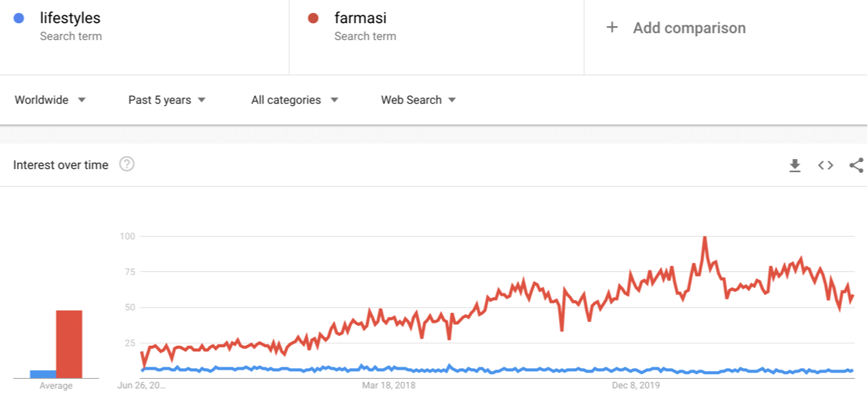Download the Interest over time chart data
The height and width of the screenshot is (398, 868).
[x=795, y=165]
